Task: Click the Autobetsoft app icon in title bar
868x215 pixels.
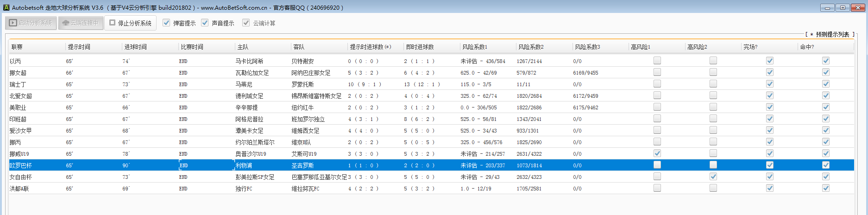Action: pyautogui.click(x=6, y=8)
